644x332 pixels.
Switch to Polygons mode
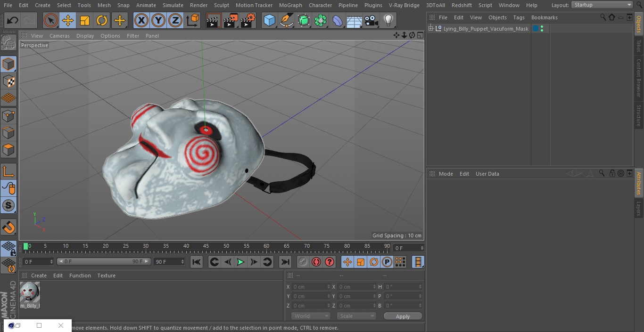click(8, 150)
